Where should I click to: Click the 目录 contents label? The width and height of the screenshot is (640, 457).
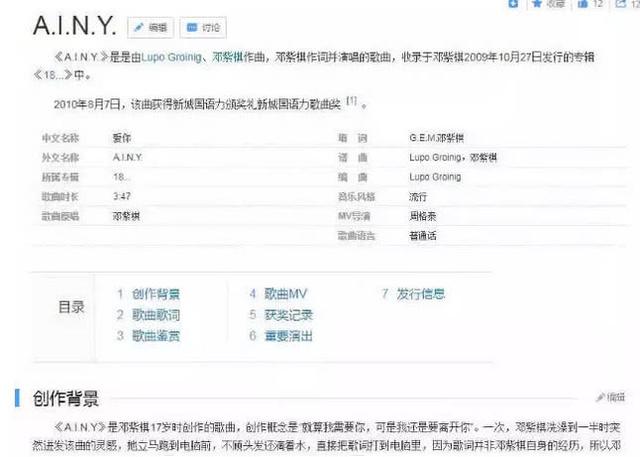pos(71,307)
